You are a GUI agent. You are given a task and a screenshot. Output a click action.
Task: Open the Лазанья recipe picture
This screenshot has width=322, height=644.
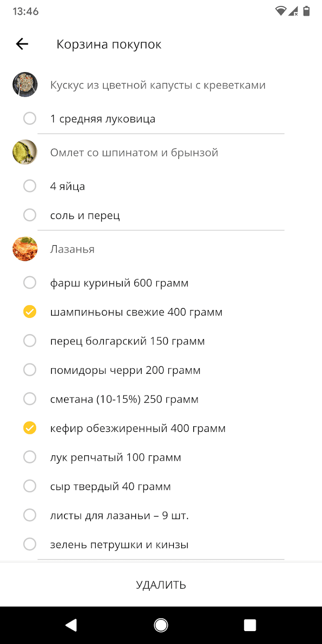pyautogui.click(x=25, y=249)
